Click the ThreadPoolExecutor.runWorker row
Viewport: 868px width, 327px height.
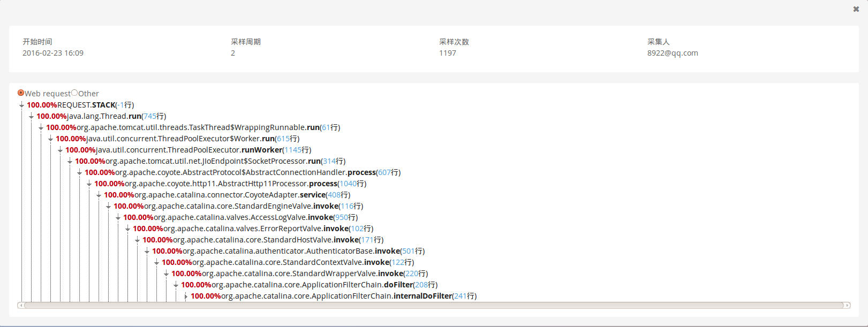[188, 150]
